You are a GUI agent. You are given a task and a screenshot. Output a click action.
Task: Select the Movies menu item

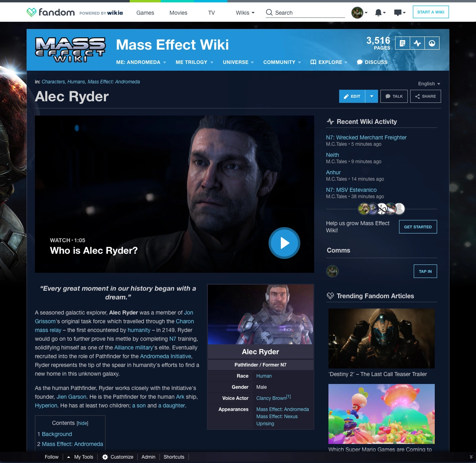[178, 13]
